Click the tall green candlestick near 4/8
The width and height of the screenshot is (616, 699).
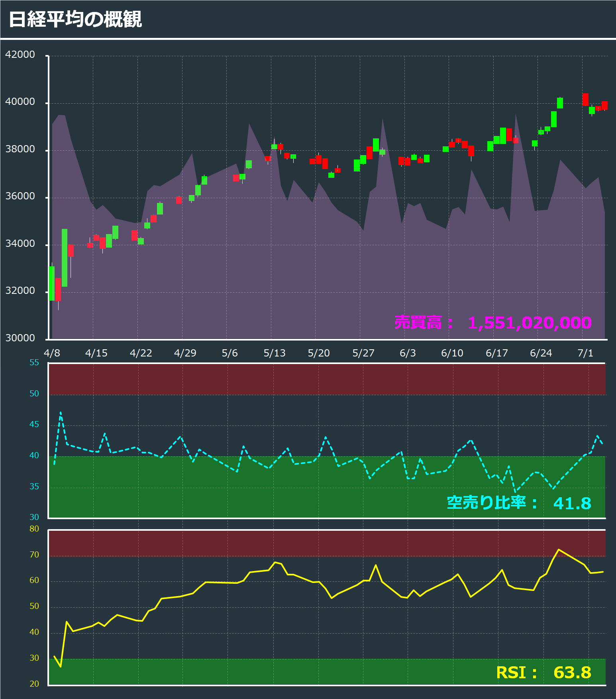click(65, 258)
